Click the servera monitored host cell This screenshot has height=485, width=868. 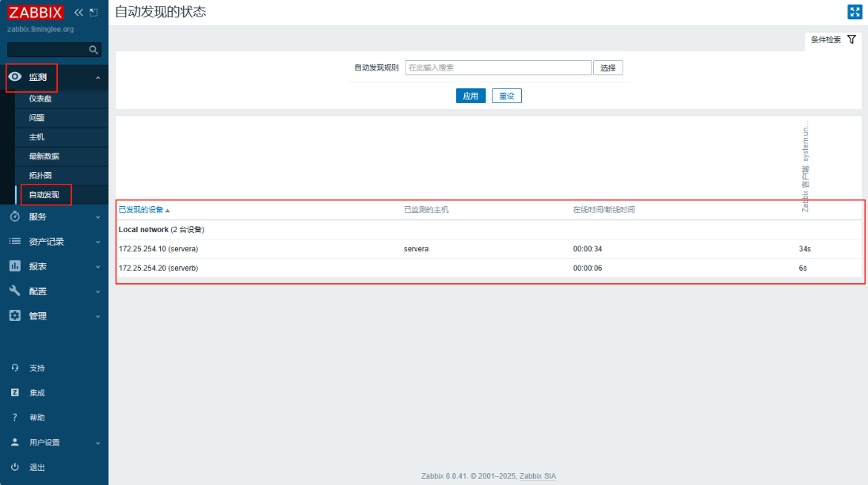click(x=417, y=249)
